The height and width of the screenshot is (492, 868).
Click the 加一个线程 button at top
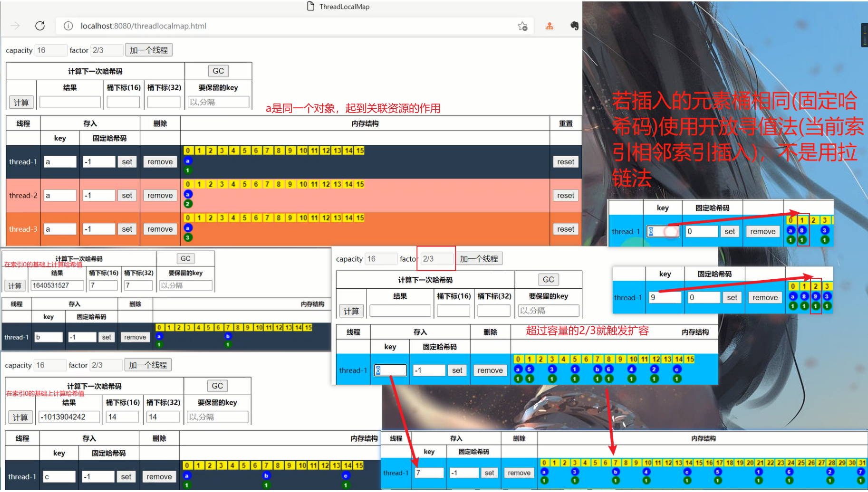coord(149,50)
